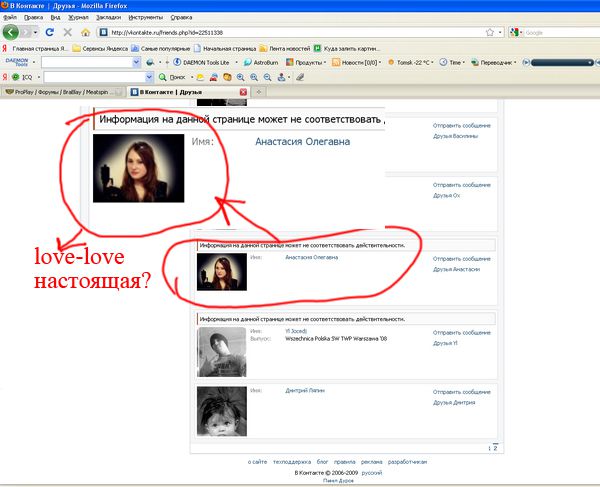
Task: Open the Правка menu
Action: point(33,17)
